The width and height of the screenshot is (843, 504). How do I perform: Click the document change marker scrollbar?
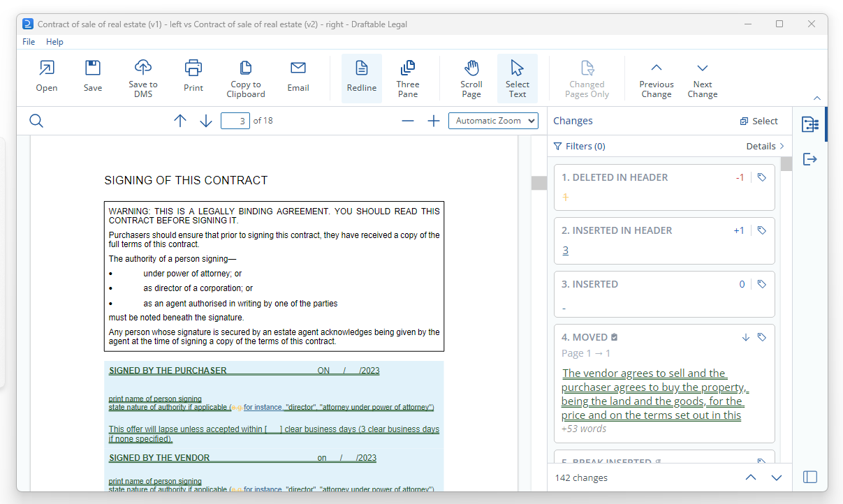tap(539, 183)
